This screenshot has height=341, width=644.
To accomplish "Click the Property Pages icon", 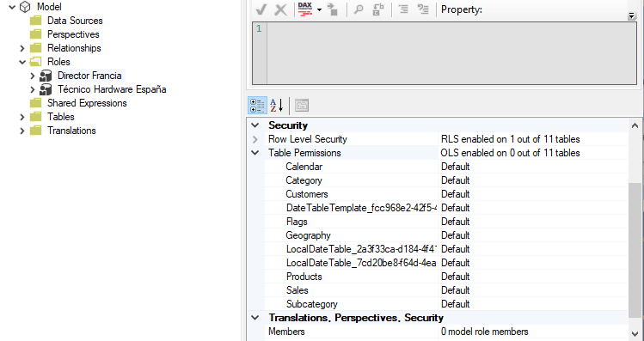I will pos(302,106).
